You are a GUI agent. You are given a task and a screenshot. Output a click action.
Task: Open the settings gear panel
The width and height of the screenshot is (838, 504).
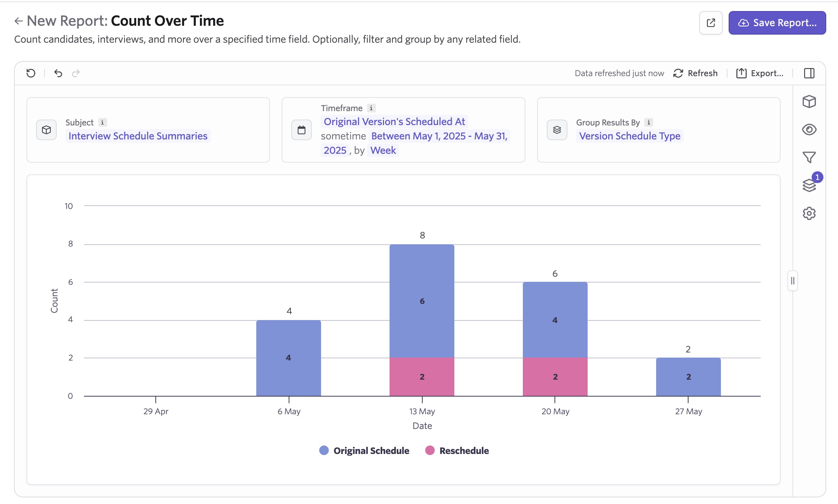tap(809, 213)
